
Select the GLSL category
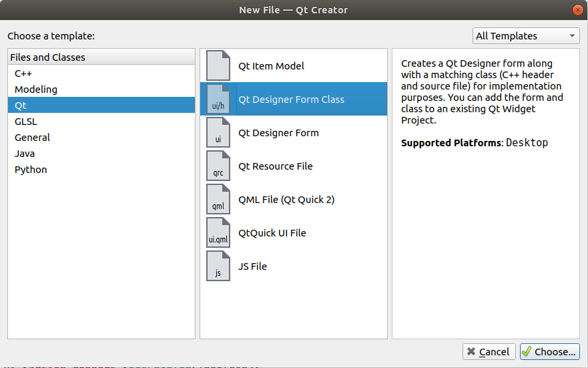(101, 121)
